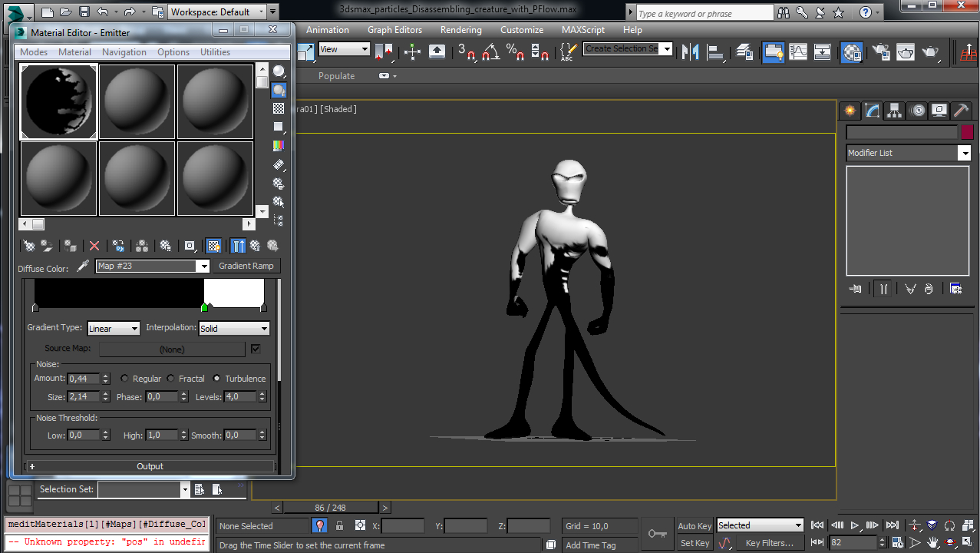
Task: Toggle the Set Key mode button
Action: coord(695,543)
